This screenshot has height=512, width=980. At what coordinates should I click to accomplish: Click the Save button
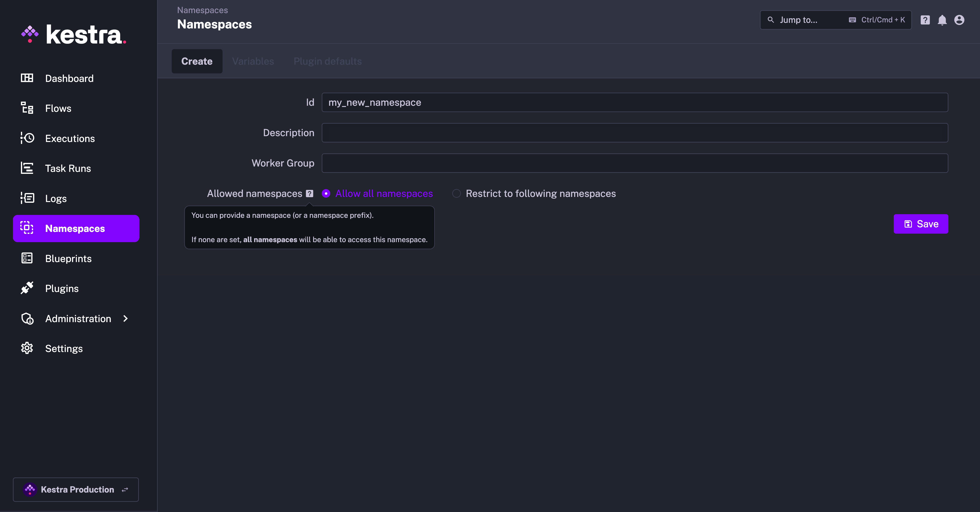coord(921,224)
